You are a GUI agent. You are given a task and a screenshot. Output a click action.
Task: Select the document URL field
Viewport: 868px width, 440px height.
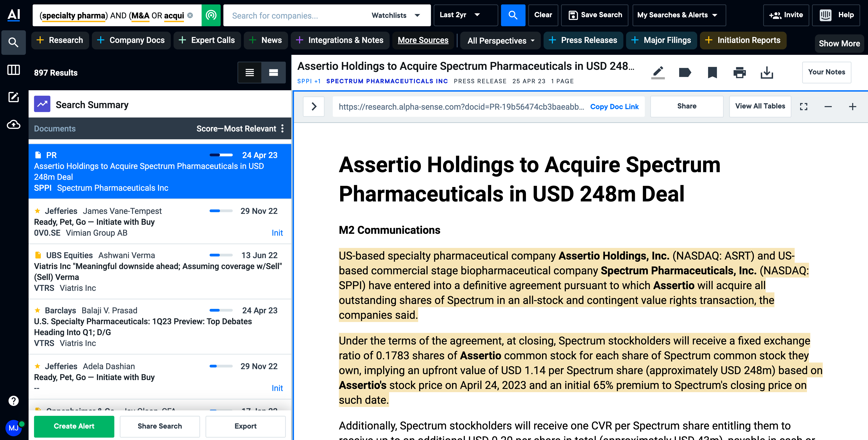point(461,107)
